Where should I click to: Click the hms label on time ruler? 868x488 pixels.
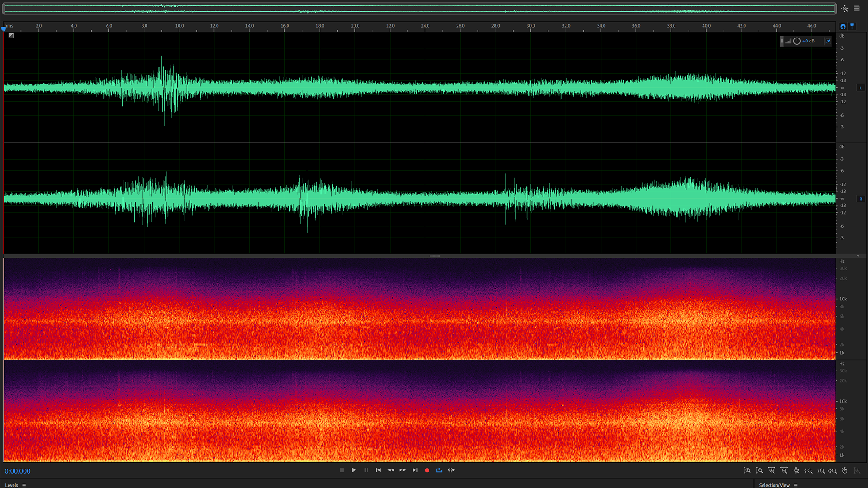click(9, 26)
